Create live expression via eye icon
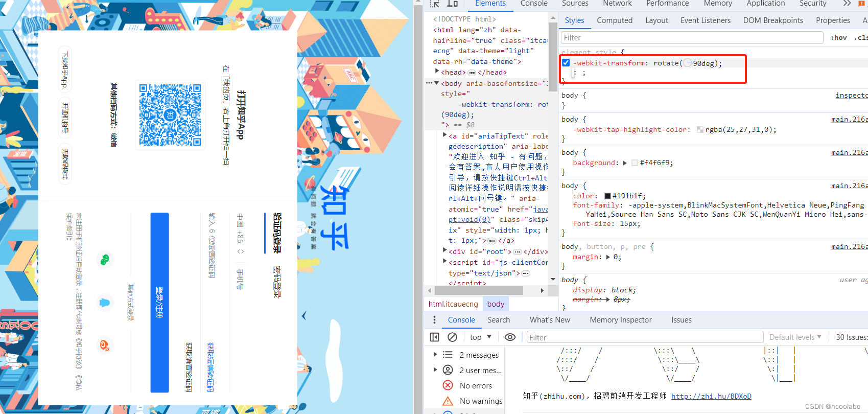The width and height of the screenshot is (868, 414). 510,337
